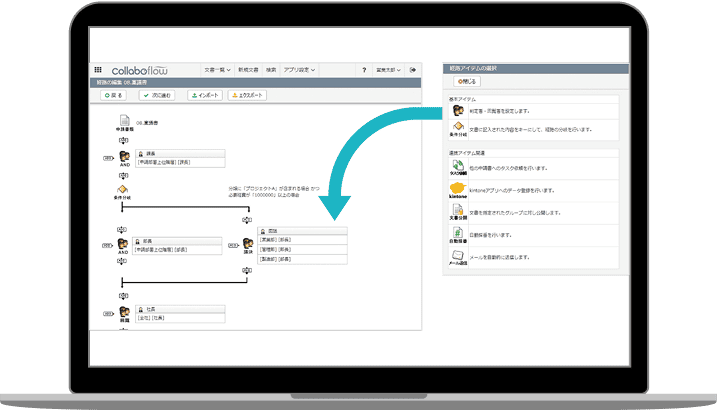
Task: Select the メール送信 mail send icon
Action: coord(457,257)
